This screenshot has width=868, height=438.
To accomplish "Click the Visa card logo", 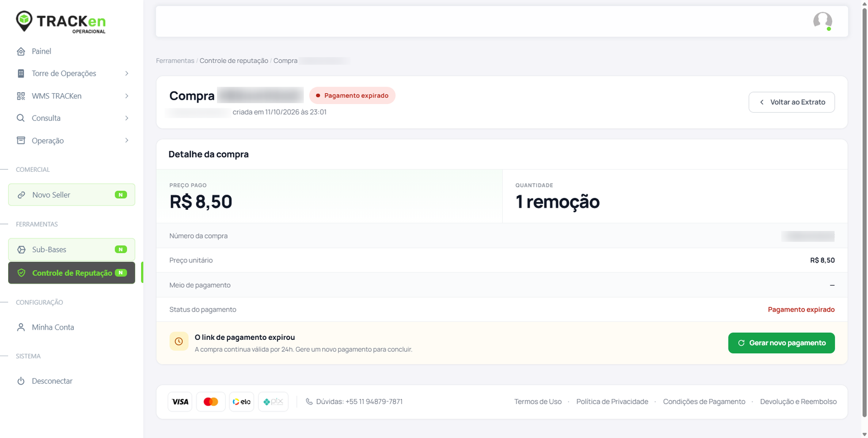I will tap(180, 402).
